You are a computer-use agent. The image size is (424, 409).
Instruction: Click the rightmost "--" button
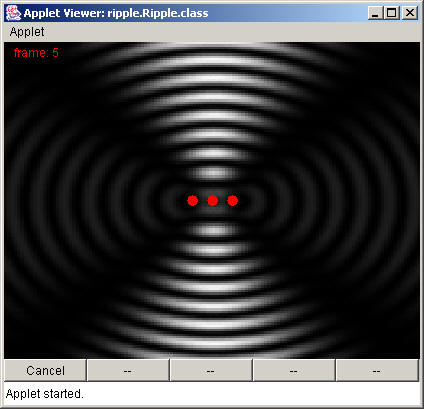(377, 370)
